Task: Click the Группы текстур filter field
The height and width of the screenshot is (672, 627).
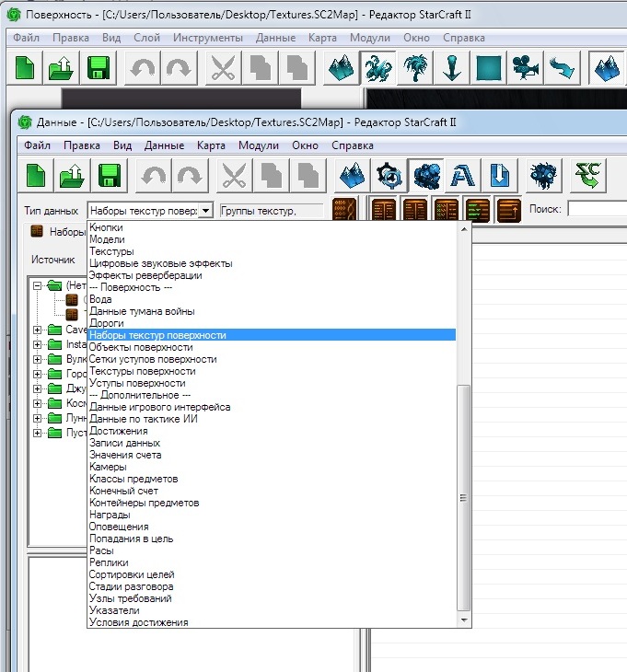Action: point(271,211)
